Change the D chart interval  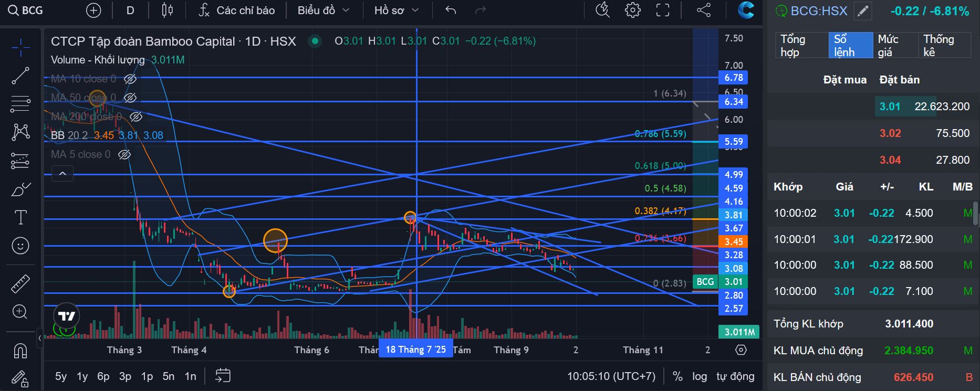pyautogui.click(x=130, y=10)
